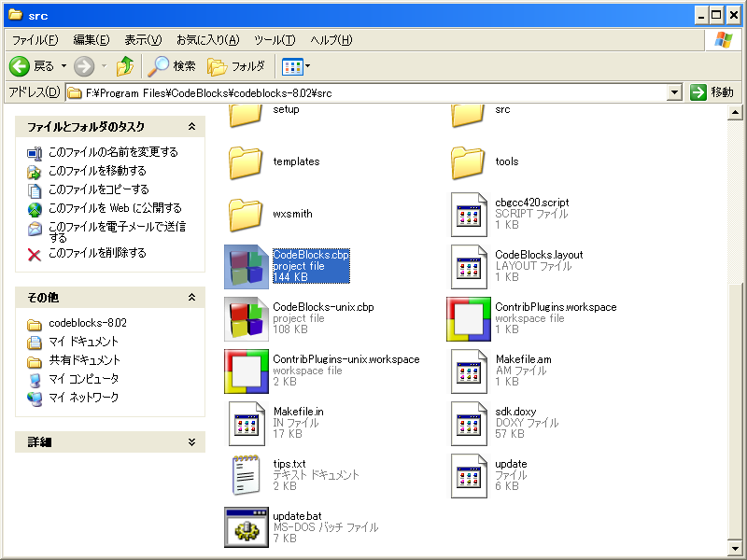The height and width of the screenshot is (560, 747).
Task: Click move this file link
Action: pos(97,171)
